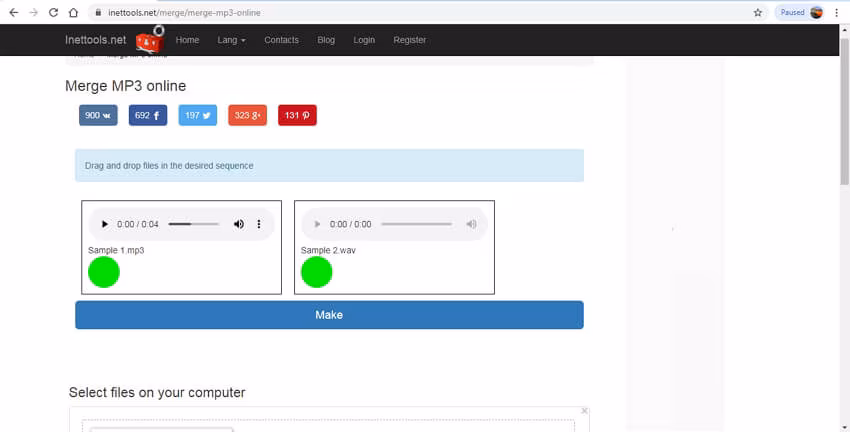Click the 0:00 / 0:04 time display
Screen dimensions: 850x432
(138, 224)
